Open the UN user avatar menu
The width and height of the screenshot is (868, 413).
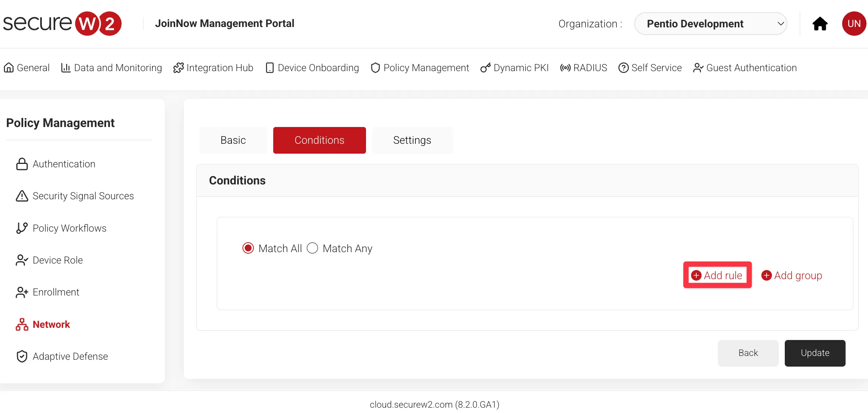(x=854, y=24)
